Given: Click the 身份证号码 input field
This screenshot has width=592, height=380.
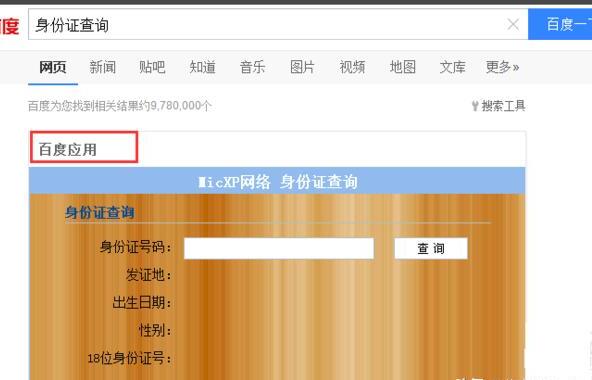Looking at the screenshot, I should coord(279,248).
